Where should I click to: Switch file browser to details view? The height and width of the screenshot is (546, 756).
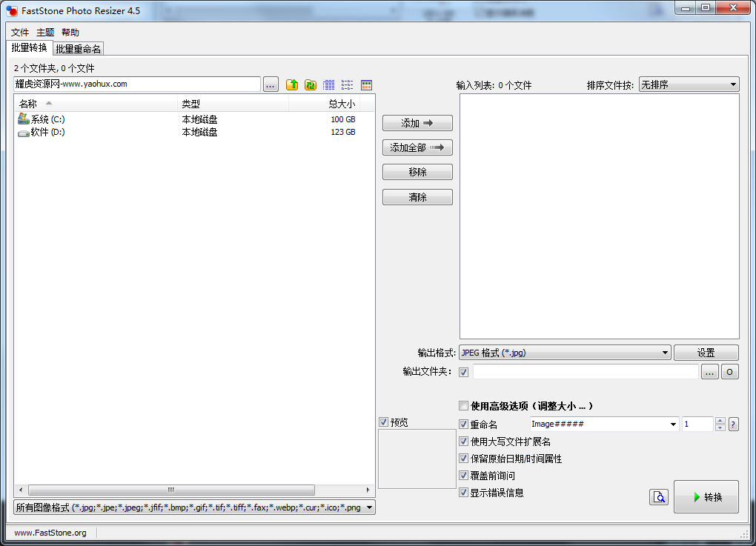point(329,85)
